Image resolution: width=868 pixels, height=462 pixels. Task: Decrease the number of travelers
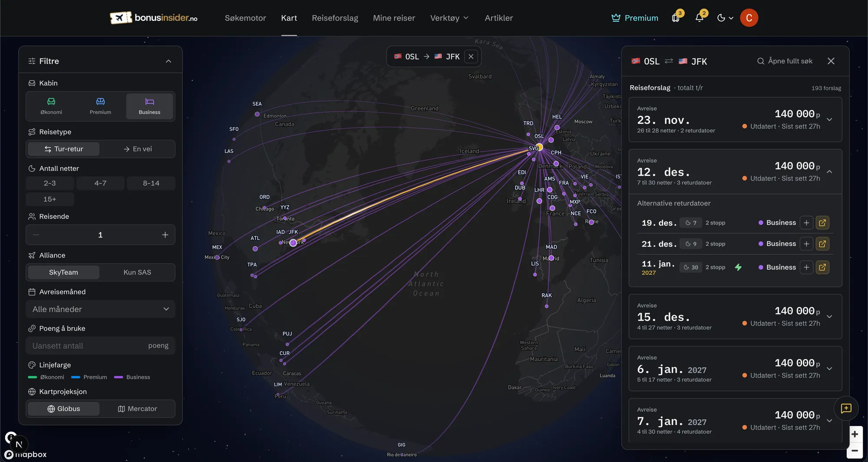click(36, 235)
